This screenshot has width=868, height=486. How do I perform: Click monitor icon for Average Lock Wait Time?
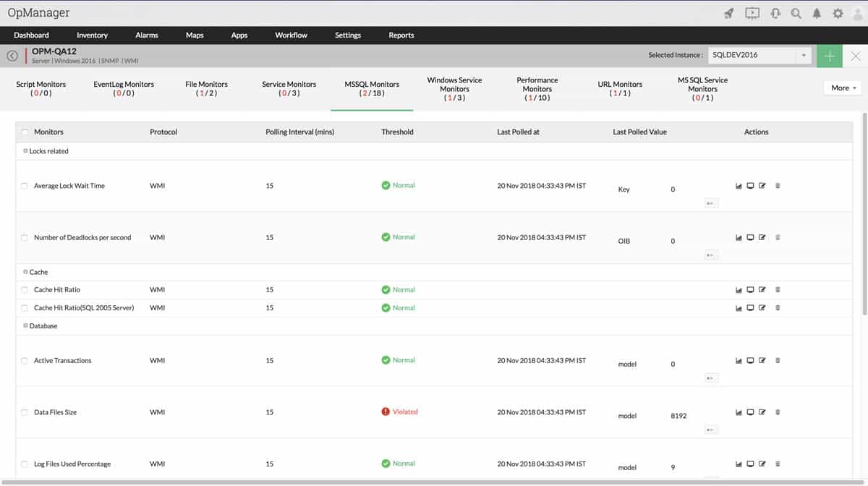[x=750, y=186]
